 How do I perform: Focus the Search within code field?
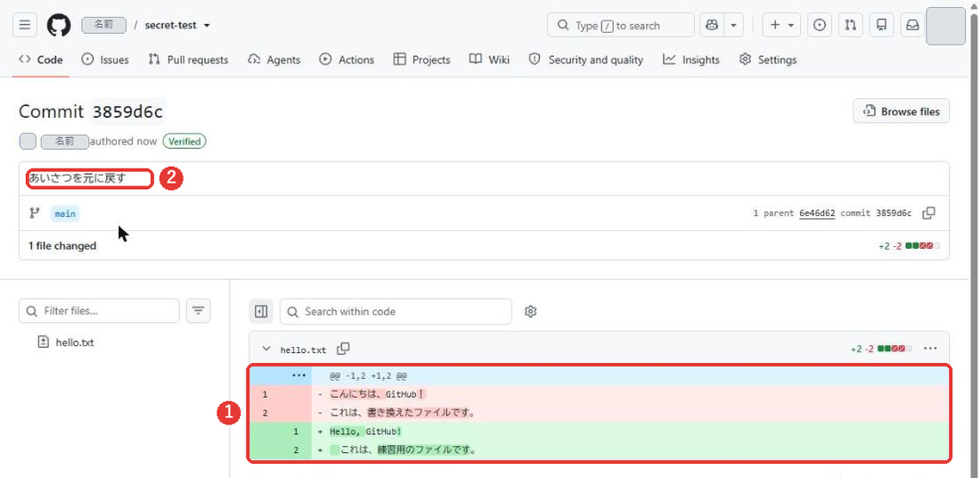pos(396,311)
